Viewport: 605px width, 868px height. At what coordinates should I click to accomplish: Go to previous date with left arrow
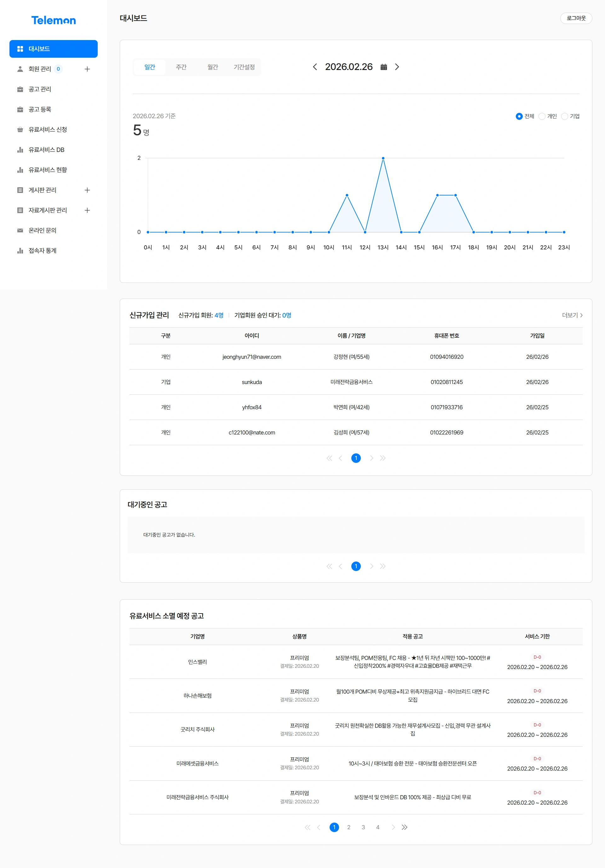(315, 67)
